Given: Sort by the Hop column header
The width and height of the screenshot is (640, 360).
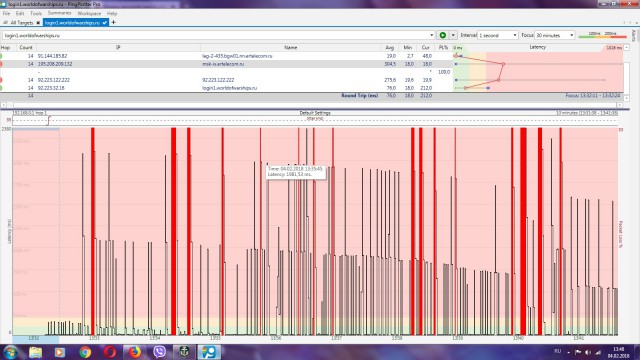Looking at the screenshot, I should click(5, 48).
